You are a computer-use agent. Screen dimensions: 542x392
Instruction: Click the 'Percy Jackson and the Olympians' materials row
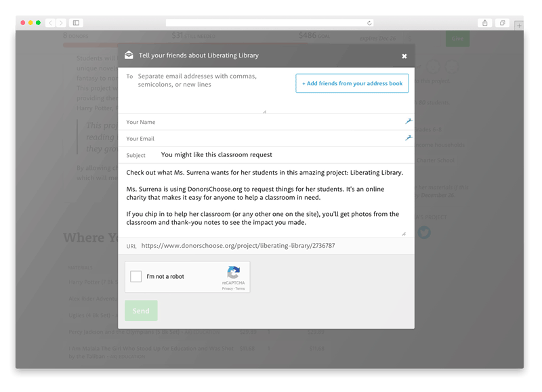[196, 332]
